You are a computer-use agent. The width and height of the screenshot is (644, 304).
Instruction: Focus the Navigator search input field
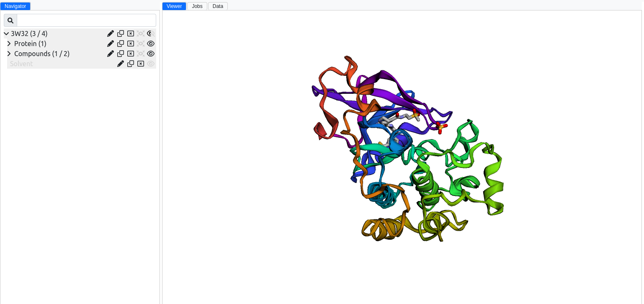pos(86,21)
